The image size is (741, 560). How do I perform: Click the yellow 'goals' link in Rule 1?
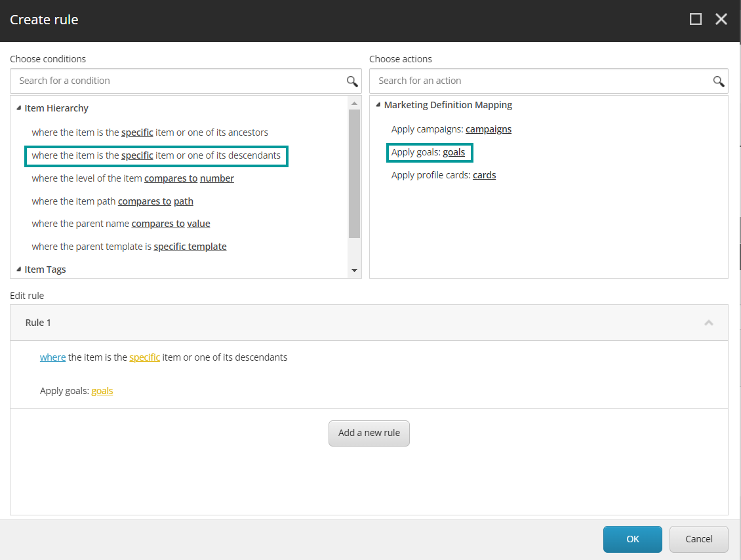102,391
